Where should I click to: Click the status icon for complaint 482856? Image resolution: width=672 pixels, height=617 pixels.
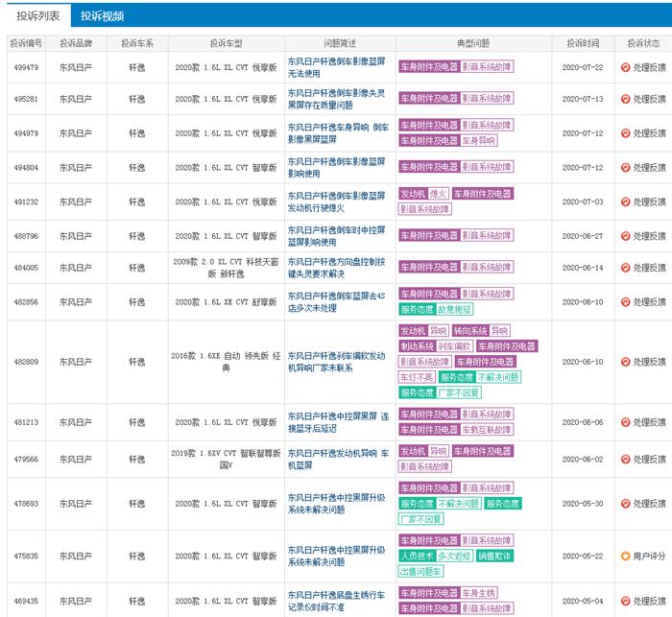(x=625, y=302)
